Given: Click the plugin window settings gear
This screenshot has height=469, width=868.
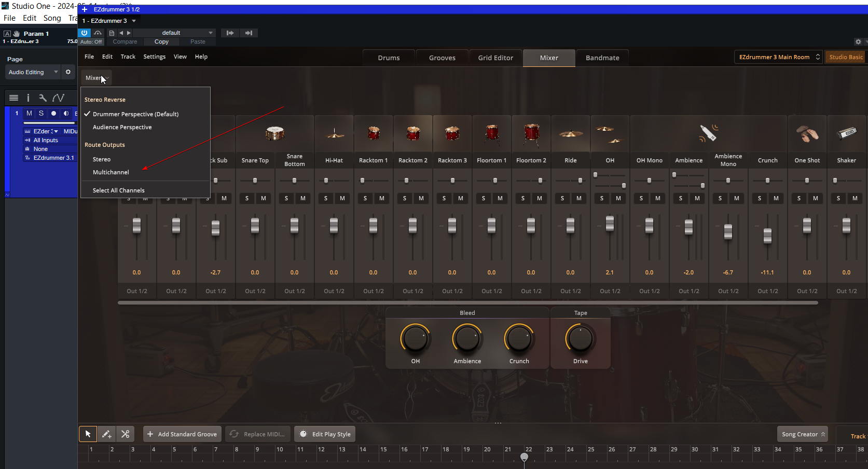Looking at the screenshot, I should point(858,42).
